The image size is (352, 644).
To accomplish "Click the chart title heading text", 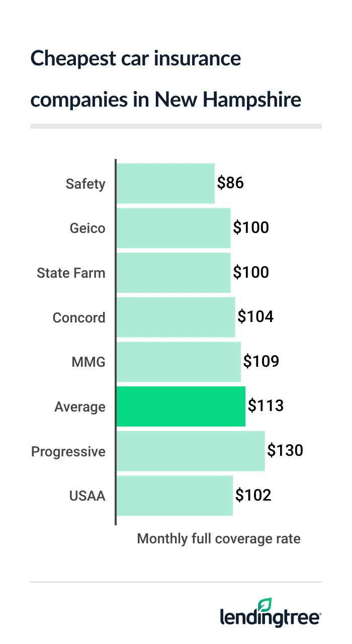I will [166, 79].
